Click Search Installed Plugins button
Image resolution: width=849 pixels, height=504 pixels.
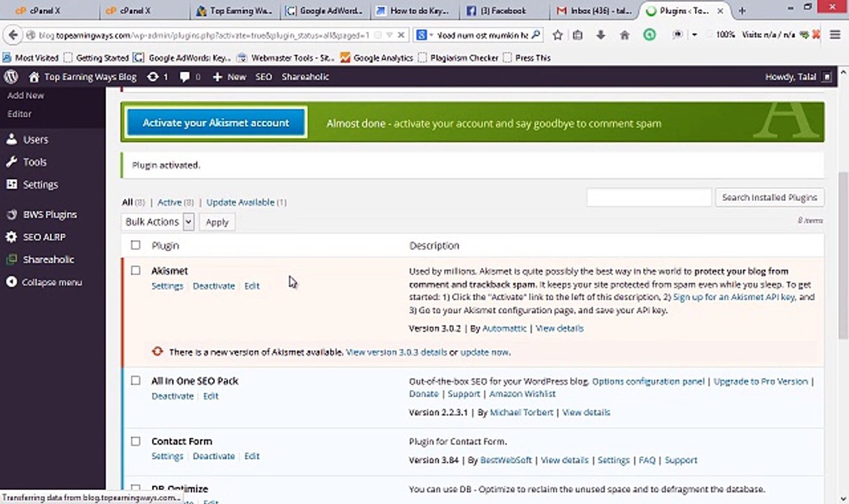click(x=769, y=197)
